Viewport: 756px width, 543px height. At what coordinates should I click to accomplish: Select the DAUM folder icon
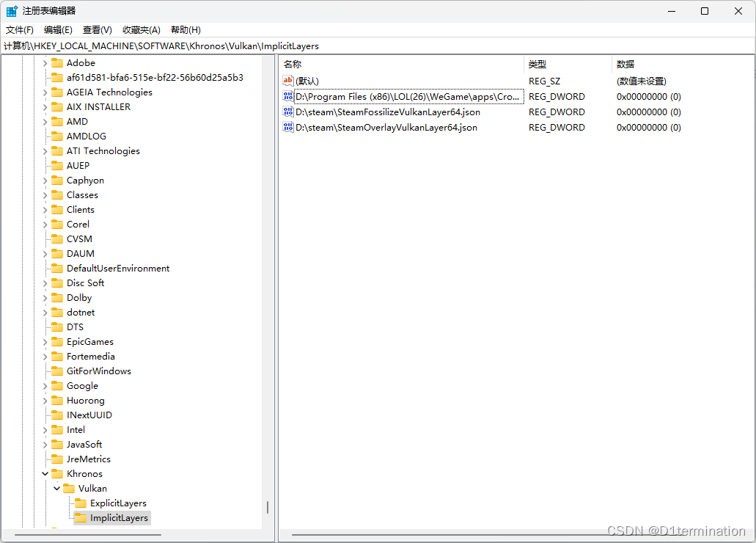coord(57,253)
